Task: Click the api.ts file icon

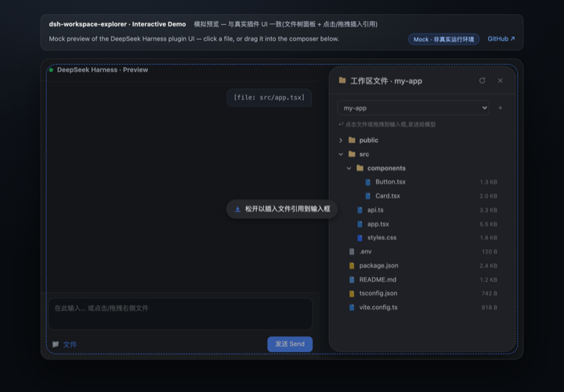Action: click(360, 210)
